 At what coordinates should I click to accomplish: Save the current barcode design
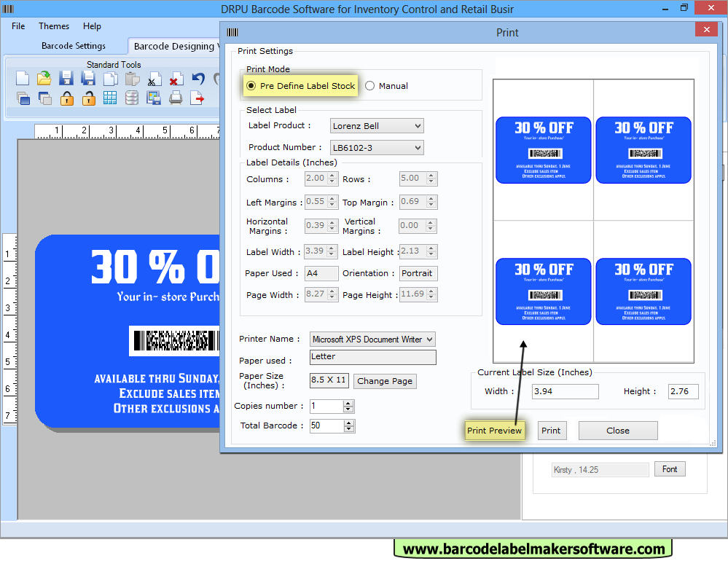tap(66, 79)
